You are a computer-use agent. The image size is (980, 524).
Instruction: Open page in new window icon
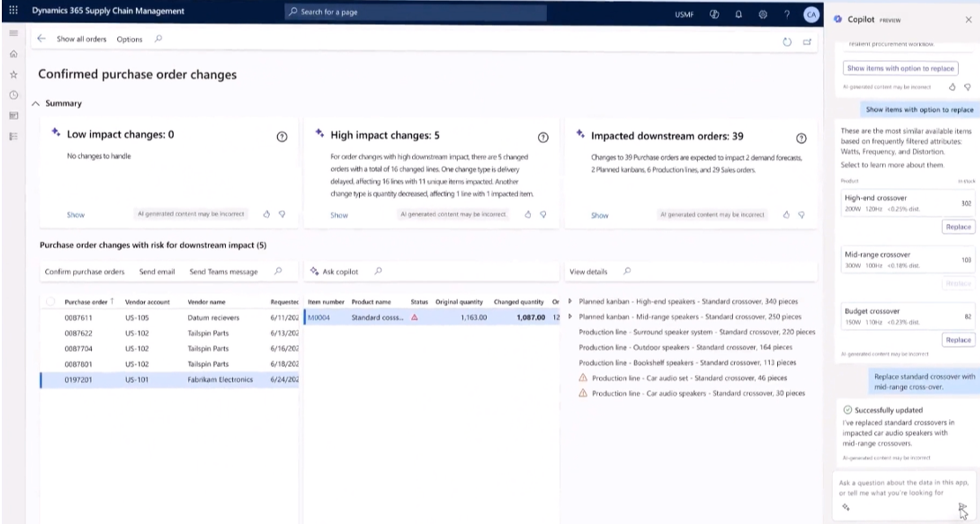tap(807, 41)
